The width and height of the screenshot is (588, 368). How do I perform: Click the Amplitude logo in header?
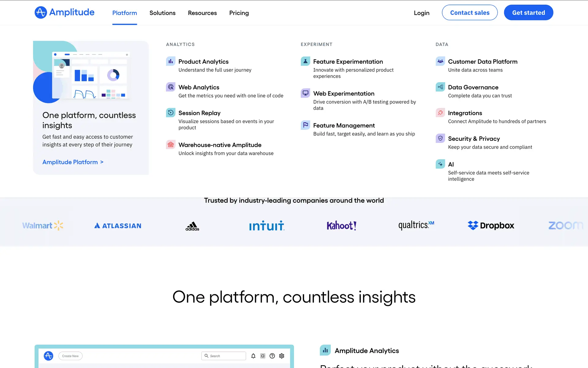(65, 12)
